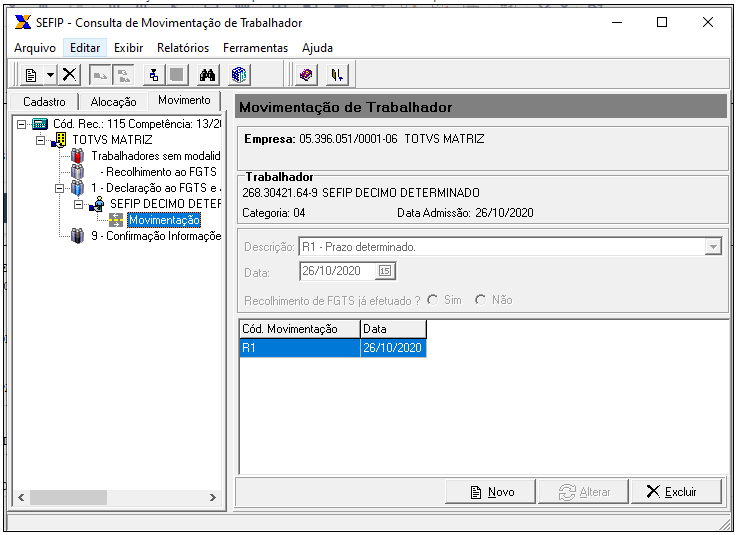
Task: Click the Data field showing 26/10/2020
Action: point(337,271)
